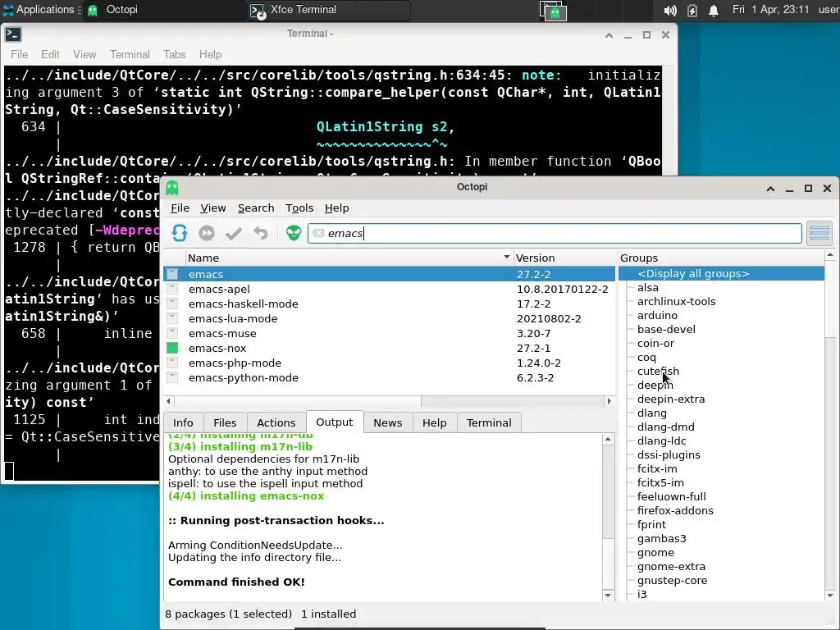Viewport: 840px width, 630px height.
Task: Open the Terminal window's Tabs menu
Action: tap(174, 55)
